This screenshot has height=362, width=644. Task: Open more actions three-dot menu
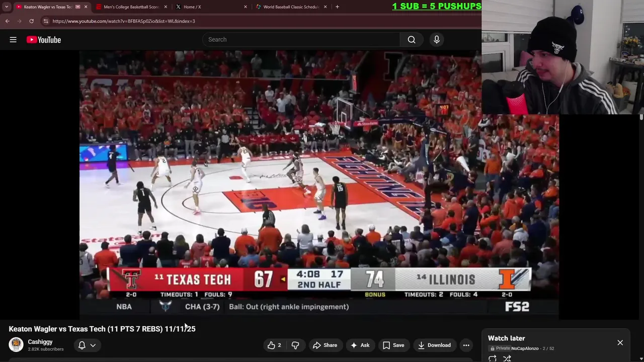(466, 345)
